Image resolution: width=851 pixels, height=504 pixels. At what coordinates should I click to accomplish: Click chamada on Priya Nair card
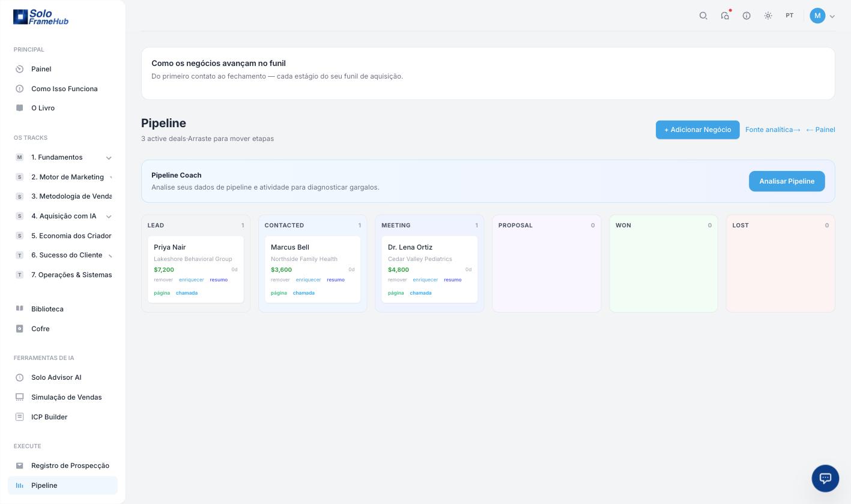[x=187, y=293]
